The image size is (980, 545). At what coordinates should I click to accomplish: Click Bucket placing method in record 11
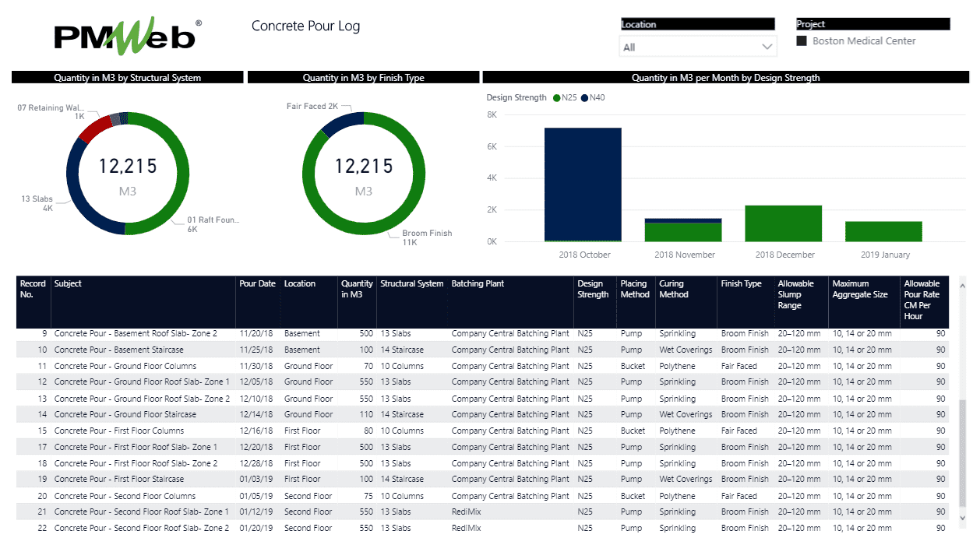pos(633,366)
